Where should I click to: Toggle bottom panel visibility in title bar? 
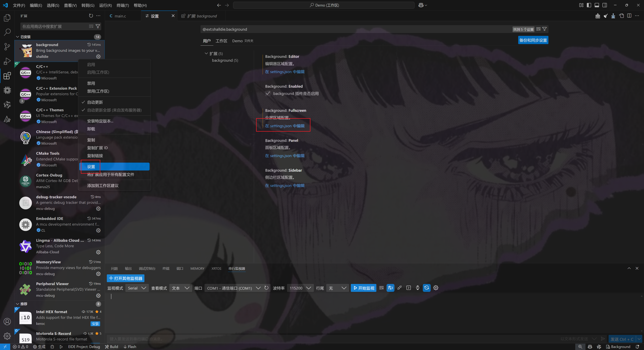click(x=597, y=5)
